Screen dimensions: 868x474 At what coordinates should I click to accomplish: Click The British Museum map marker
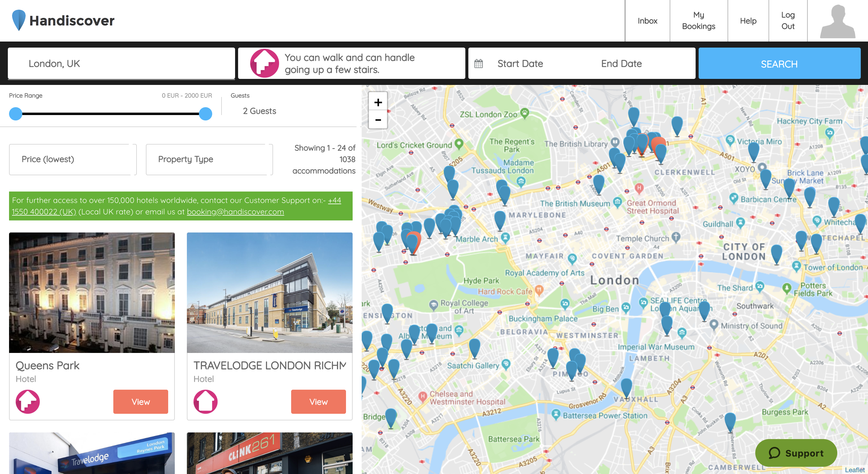tap(617, 202)
